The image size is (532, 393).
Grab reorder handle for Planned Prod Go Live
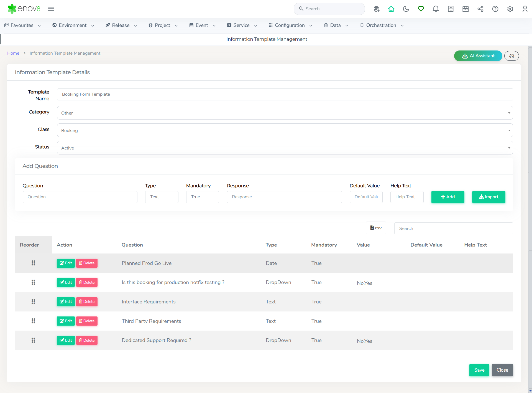(x=33, y=263)
